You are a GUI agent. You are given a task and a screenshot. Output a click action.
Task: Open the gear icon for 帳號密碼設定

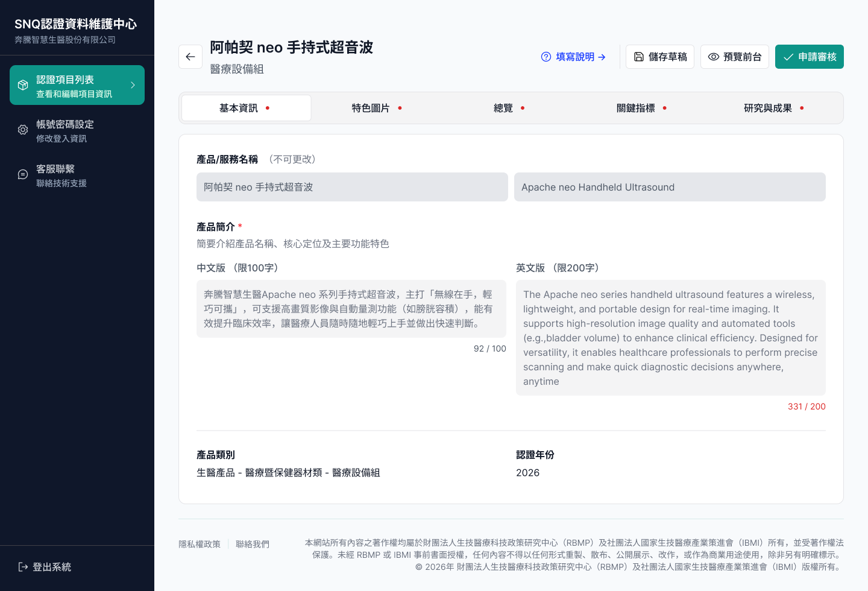[x=22, y=129]
